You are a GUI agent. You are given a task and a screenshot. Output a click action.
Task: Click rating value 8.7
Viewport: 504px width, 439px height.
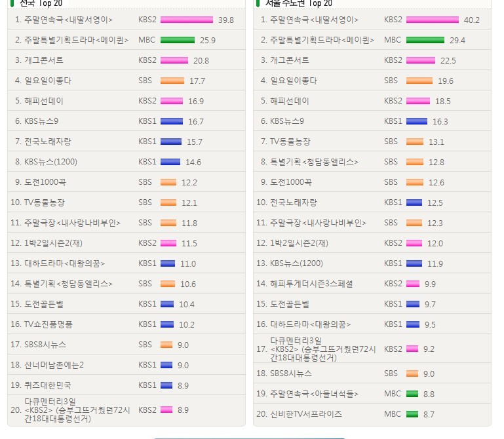tap(429, 414)
